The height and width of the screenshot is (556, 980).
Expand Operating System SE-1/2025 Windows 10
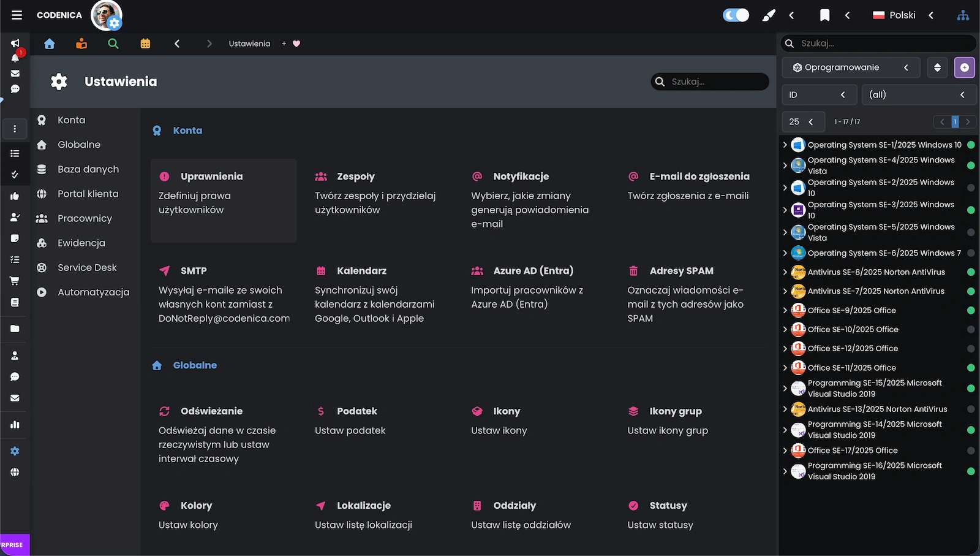point(785,145)
